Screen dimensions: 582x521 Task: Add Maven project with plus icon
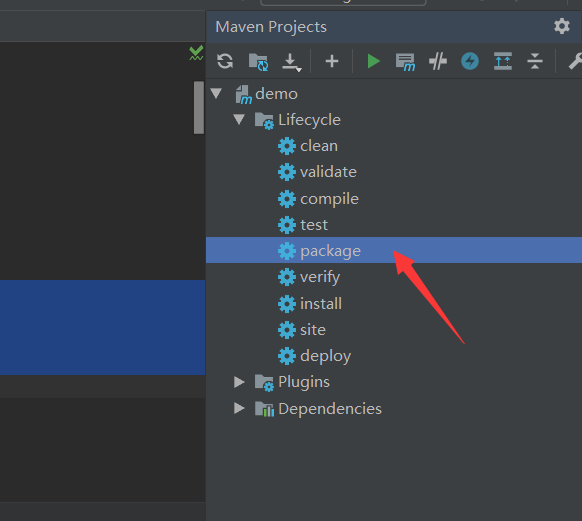point(332,61)
